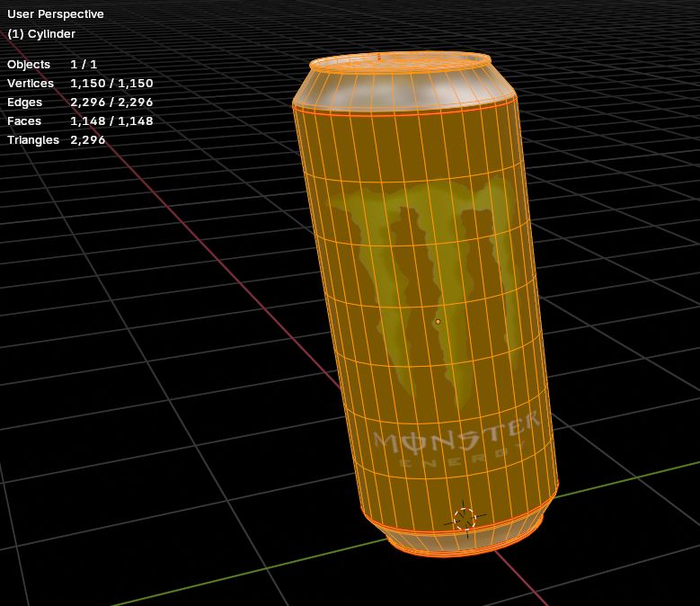Click the "User Perspective" view label

pos(56,14)
